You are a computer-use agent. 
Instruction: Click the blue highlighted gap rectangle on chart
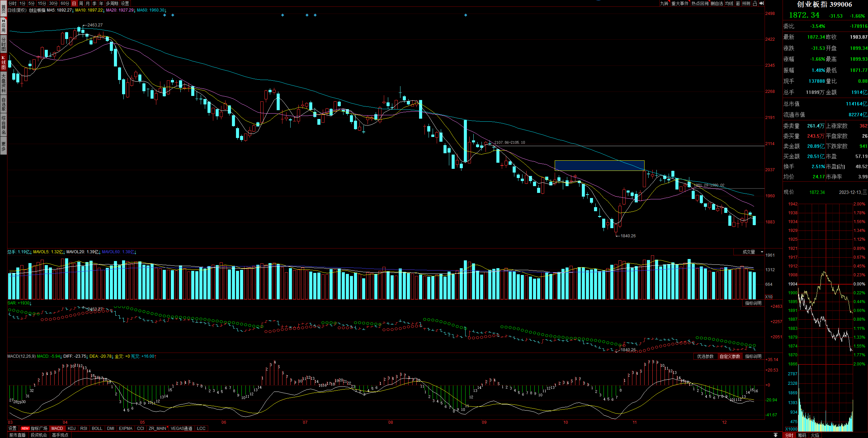tap(599, 165)
